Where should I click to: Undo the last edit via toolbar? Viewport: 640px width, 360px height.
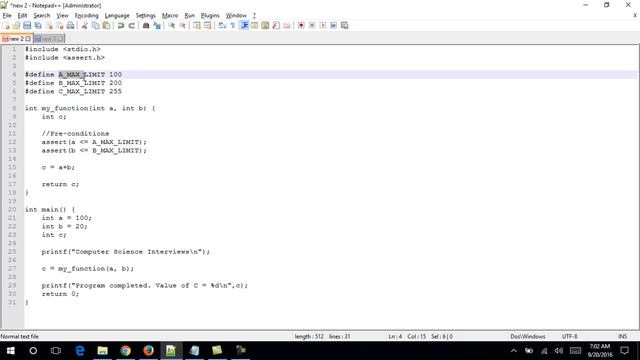(121, 25)
